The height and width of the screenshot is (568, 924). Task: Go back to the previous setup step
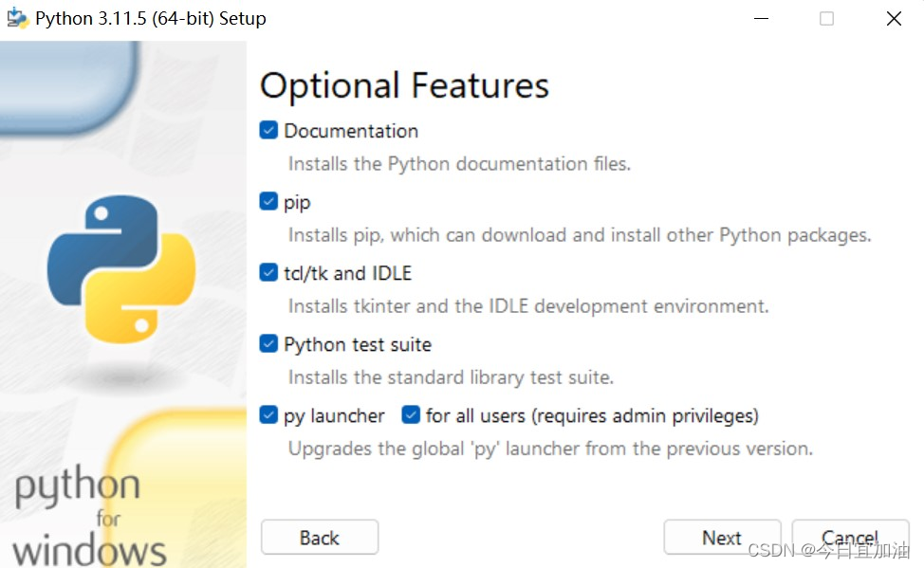click(319, 537)
